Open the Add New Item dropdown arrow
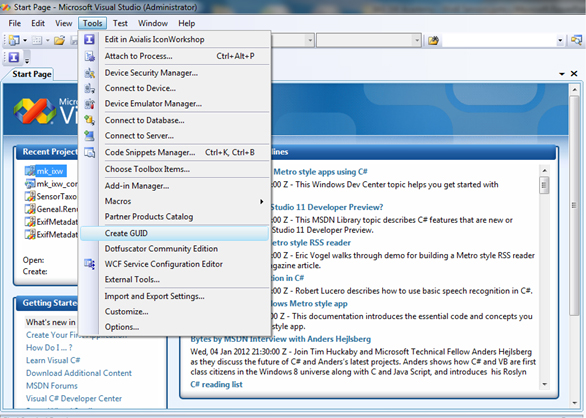 [x=47, y=40]
